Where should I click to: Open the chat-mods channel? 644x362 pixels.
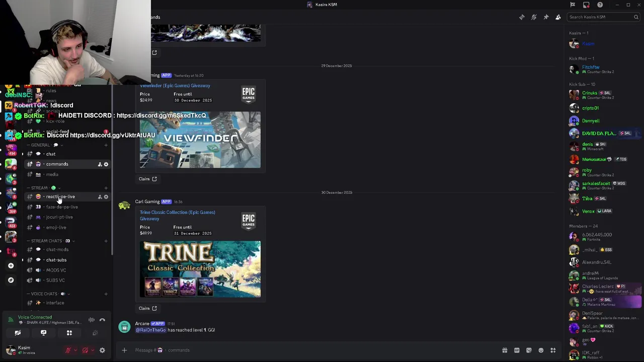(67, 249)
